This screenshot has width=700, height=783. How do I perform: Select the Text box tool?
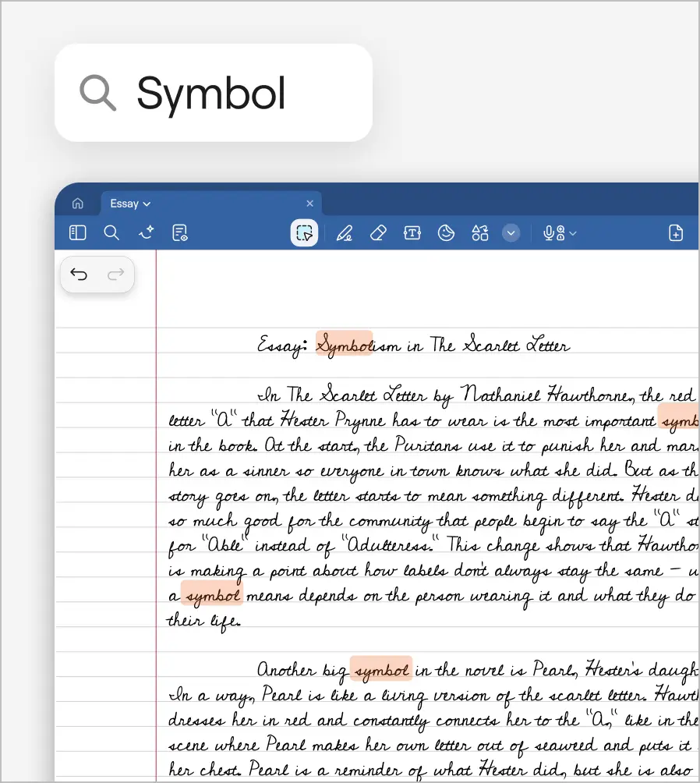(x=412, y=232)
